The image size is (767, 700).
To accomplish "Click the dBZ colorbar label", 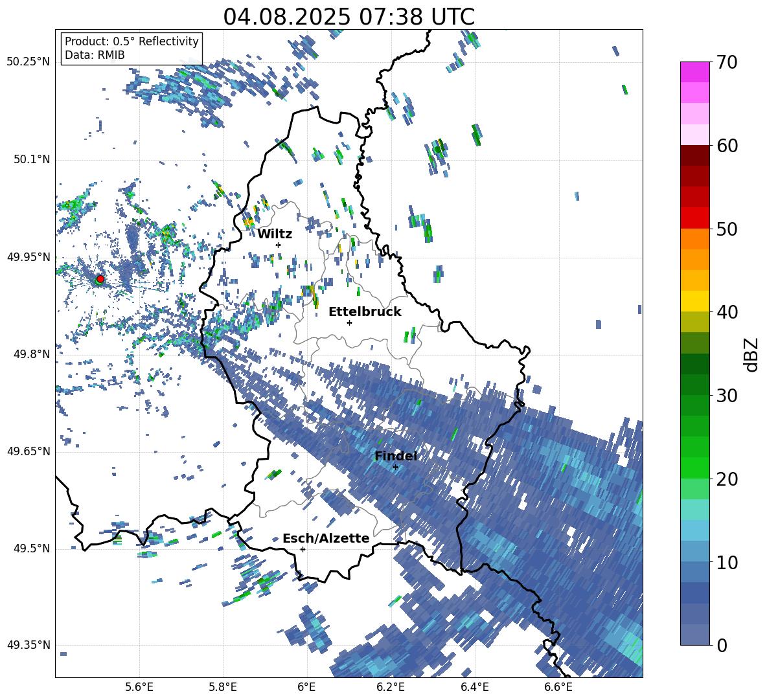I will (750, 354).
